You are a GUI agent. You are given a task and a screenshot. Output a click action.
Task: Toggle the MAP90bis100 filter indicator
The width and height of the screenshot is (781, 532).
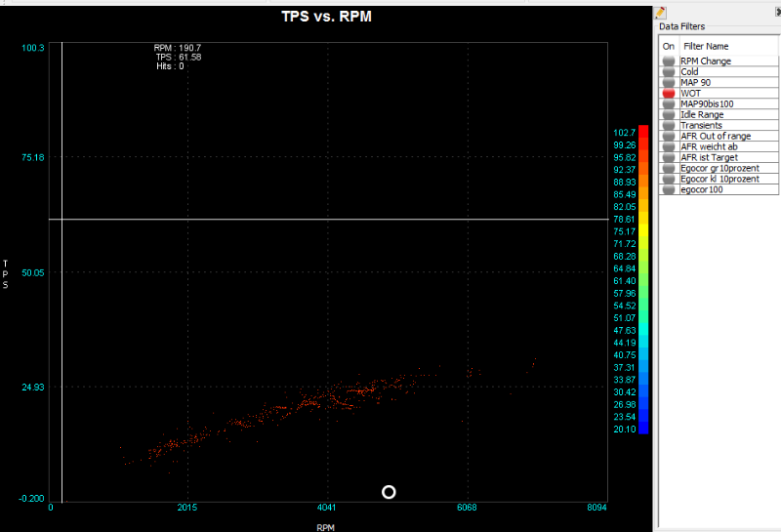(669, 104)
